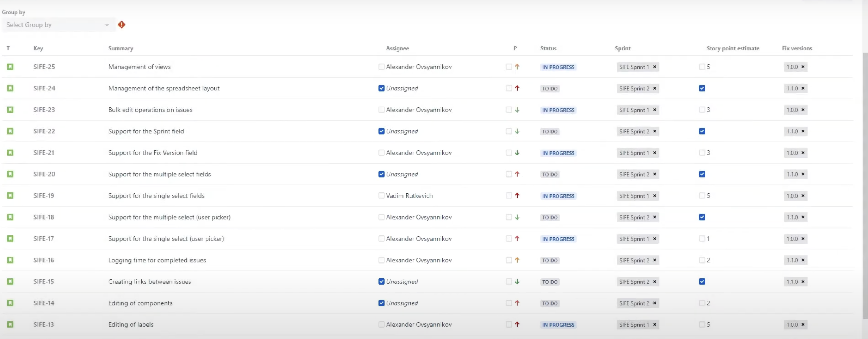Click the Status column header to sort
This screenshot has width=868, height=339.
pos(548,48)
